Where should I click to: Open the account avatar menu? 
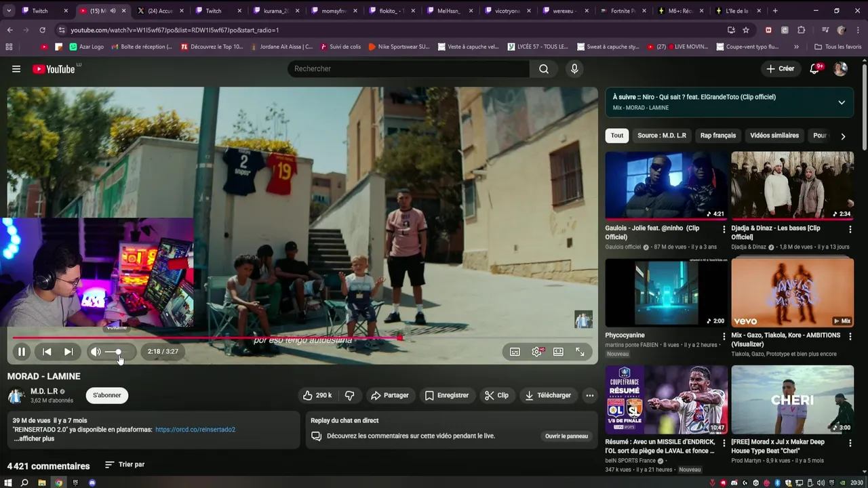click(x=840, y=69)
